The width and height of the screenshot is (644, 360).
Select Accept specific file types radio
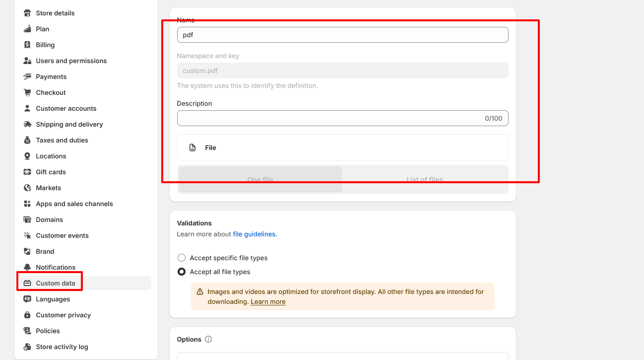click(182, 258)
